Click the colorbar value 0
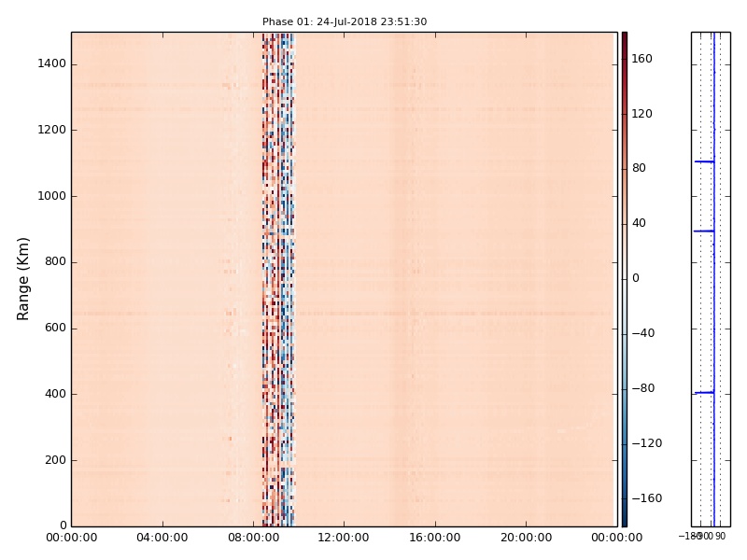Viewport: 747px width, 560px height. [x=636, y=278]
